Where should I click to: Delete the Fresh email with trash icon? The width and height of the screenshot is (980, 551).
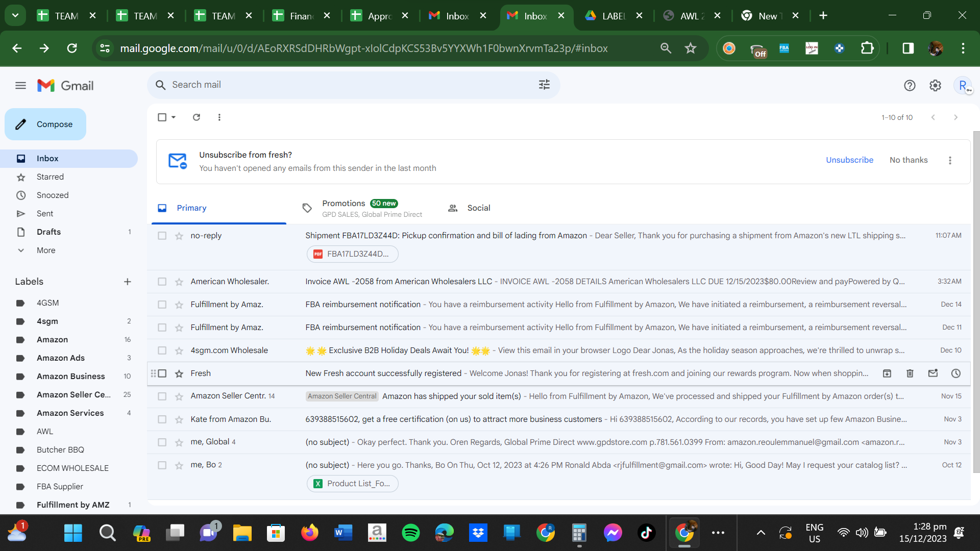tap(910, 373)
